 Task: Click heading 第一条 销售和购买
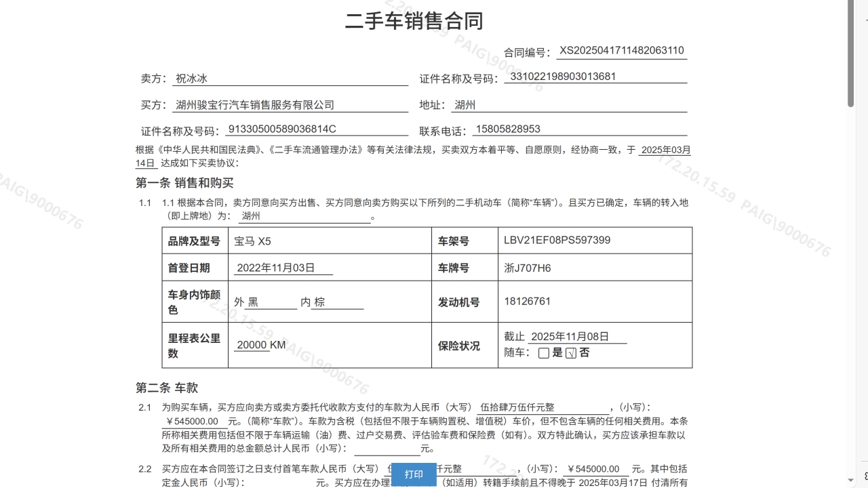click(x=185, y=183)
